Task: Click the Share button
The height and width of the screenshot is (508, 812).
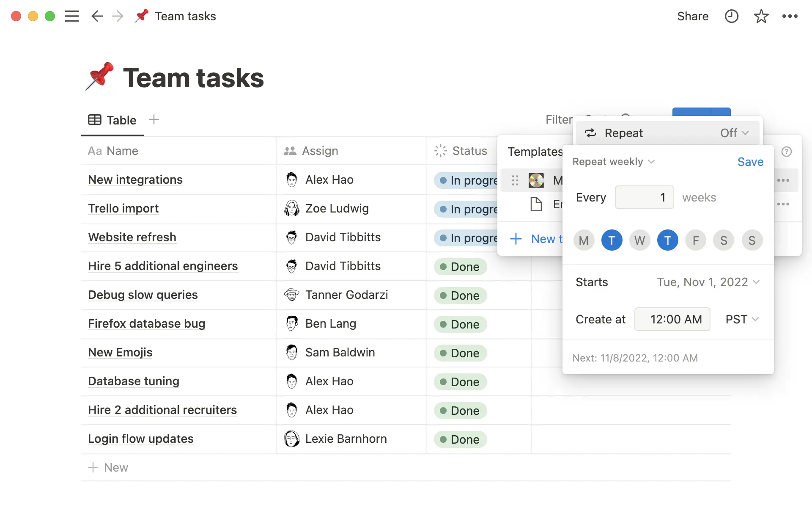Action: [693, 16]
